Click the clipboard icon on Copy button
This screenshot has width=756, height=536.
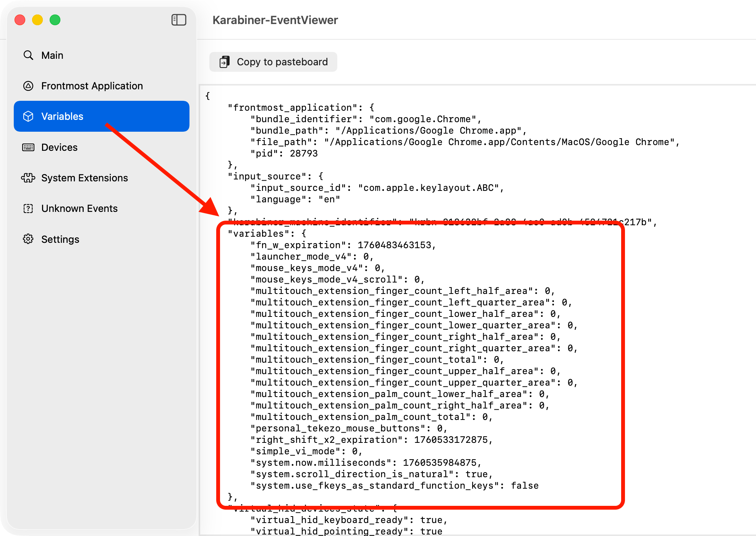click(x=224, y=61)
